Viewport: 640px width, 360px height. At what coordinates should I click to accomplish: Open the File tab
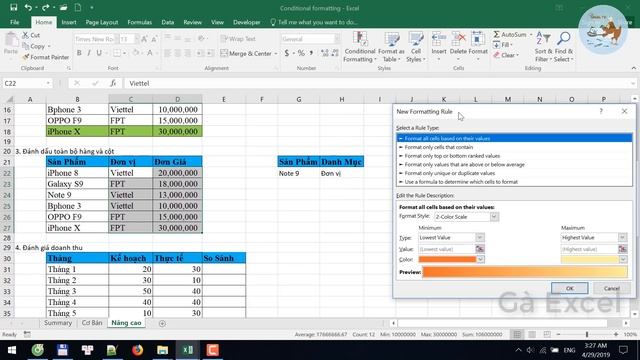(15, 22)
